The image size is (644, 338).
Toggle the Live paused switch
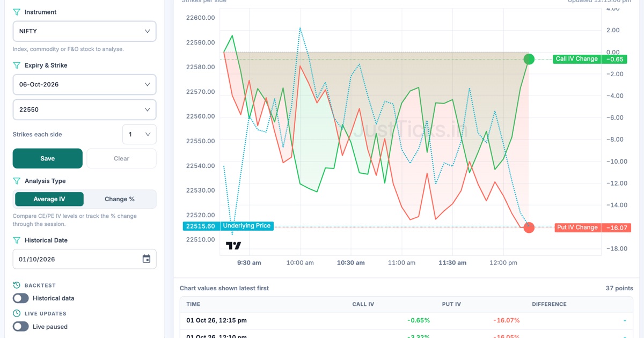point(21,326)
